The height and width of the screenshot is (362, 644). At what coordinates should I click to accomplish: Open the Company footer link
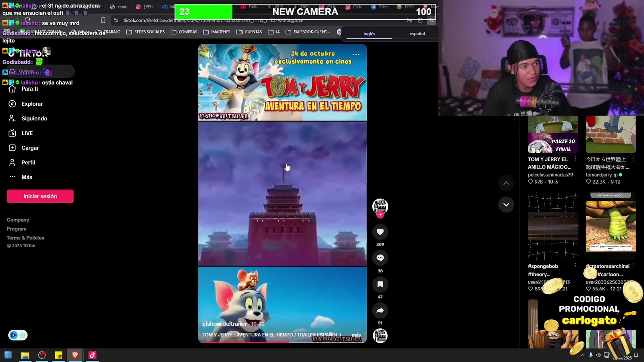18,220
